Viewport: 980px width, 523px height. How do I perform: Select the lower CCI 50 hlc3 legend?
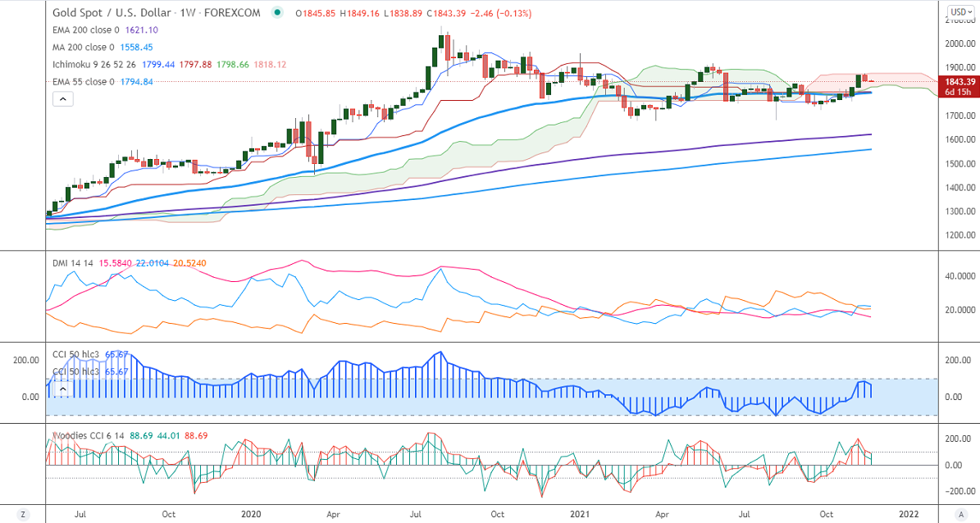pyautogui.click(x=75, y=371)
